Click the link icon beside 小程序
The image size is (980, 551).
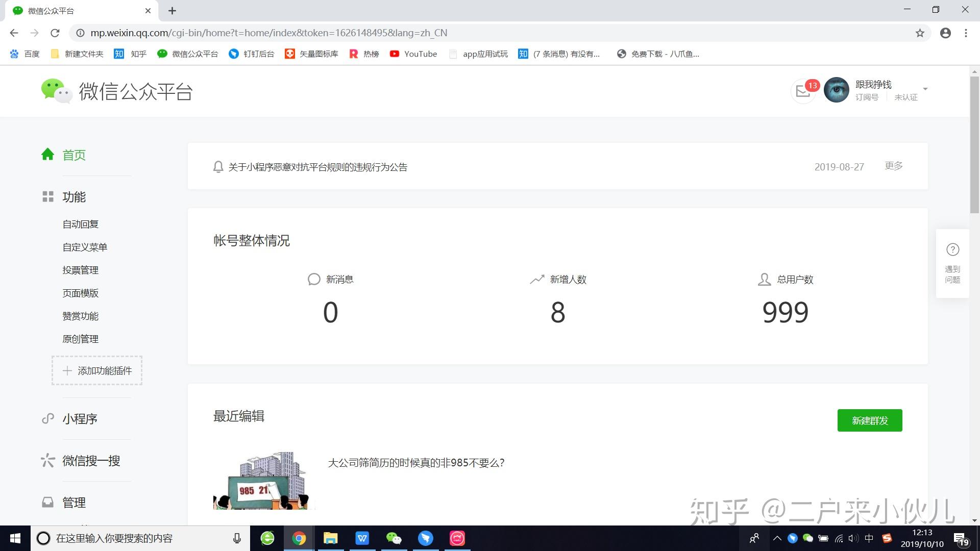click(48, 419)
